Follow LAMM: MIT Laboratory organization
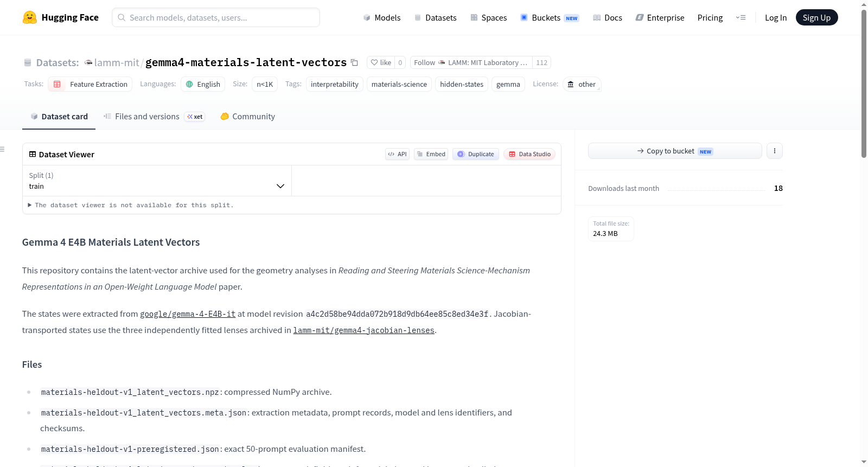 (x=471, y=62)
